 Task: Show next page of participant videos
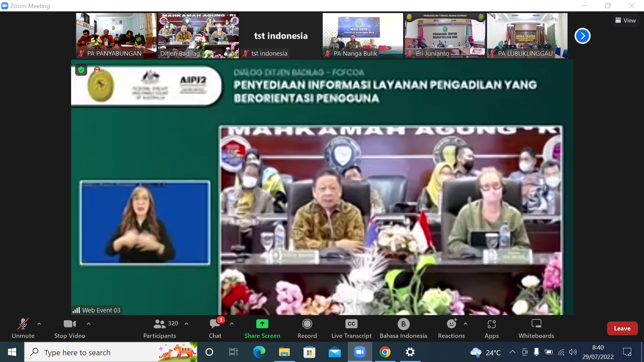tap(582, 36)
